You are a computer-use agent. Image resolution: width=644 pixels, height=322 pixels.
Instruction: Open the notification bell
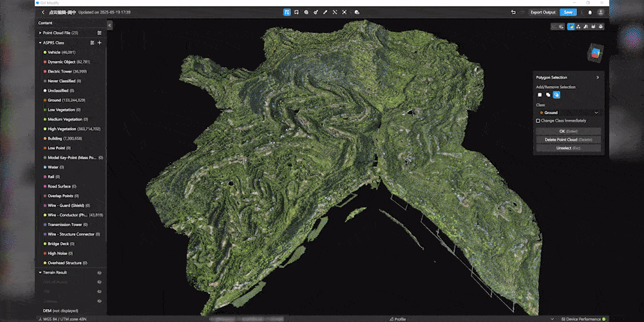coord(590,12)
